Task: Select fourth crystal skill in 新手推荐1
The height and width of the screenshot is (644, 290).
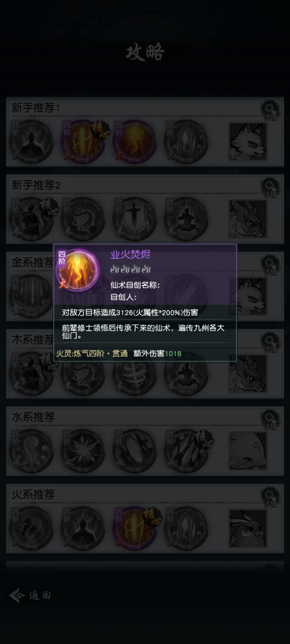Action: (186, 142)
